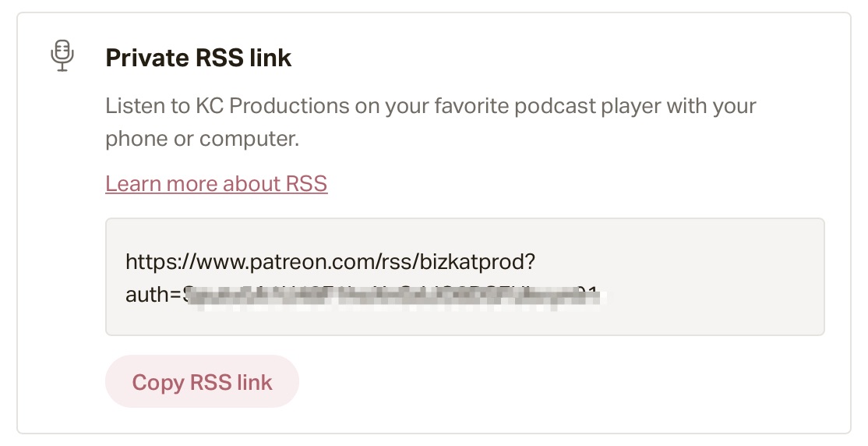The image size is (868, 446).
Task: Click the "auth=" text in the URL
Action: 153,296
